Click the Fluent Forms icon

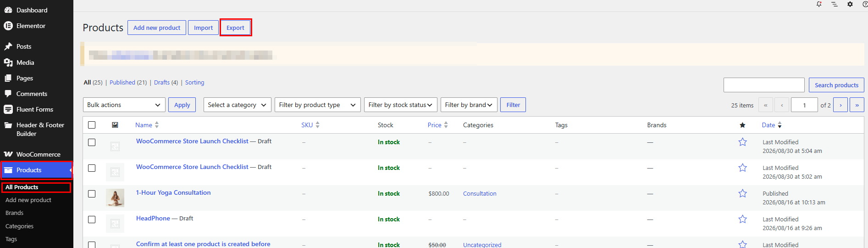8,109
